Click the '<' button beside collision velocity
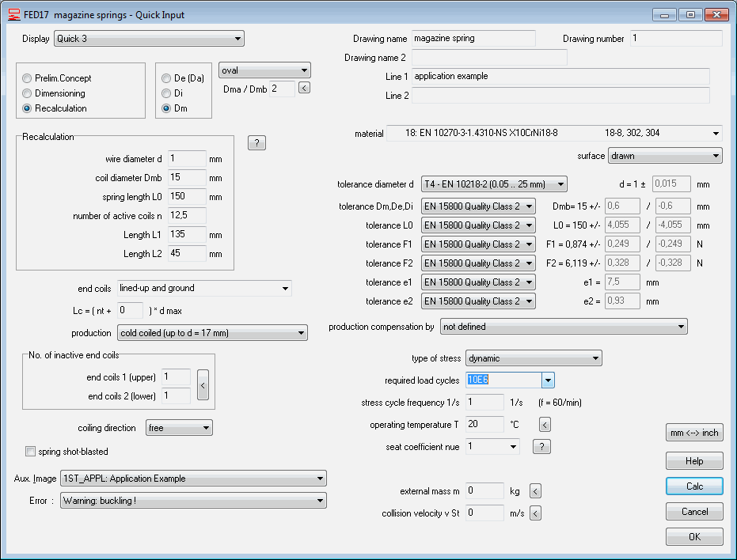This screenshot has width=737, height=560. (x=535, y=513)
